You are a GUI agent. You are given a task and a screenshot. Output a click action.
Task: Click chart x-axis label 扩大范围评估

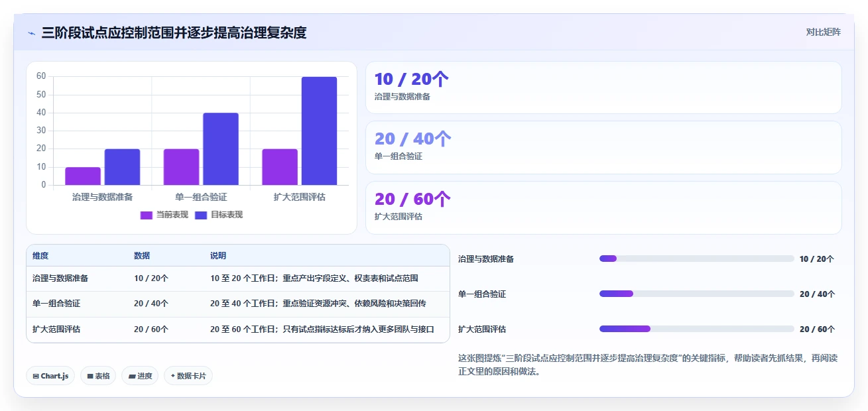300,197
